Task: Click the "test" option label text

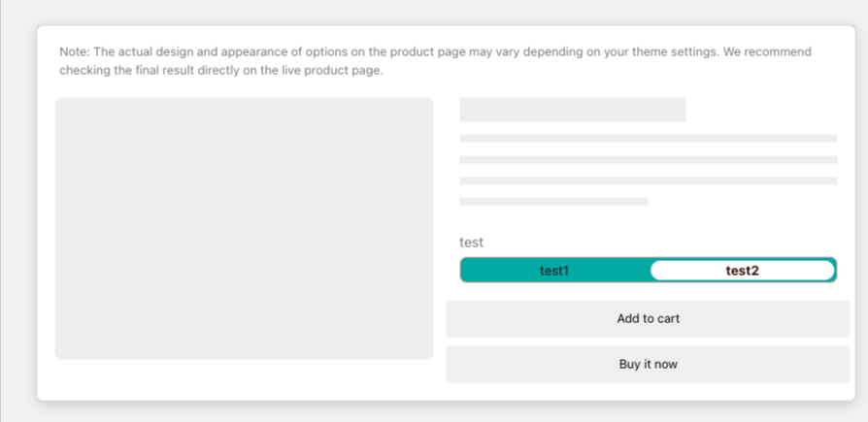Action: (x=471, y=243)
